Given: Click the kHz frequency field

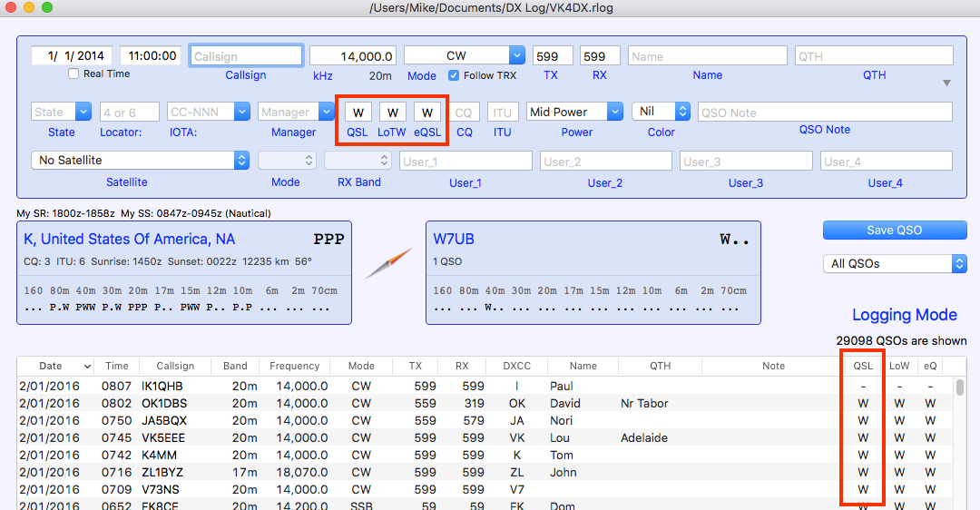Looking at the screenshot, I should coord(352,56).
